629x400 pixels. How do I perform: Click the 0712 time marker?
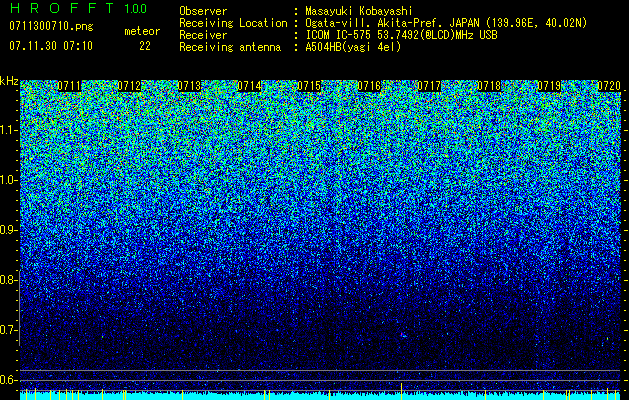129,86
